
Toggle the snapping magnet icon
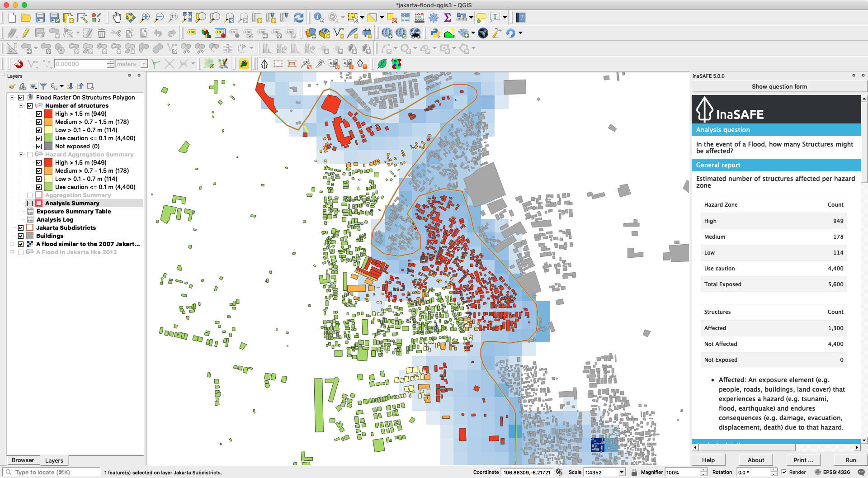[x=19, y=64]
